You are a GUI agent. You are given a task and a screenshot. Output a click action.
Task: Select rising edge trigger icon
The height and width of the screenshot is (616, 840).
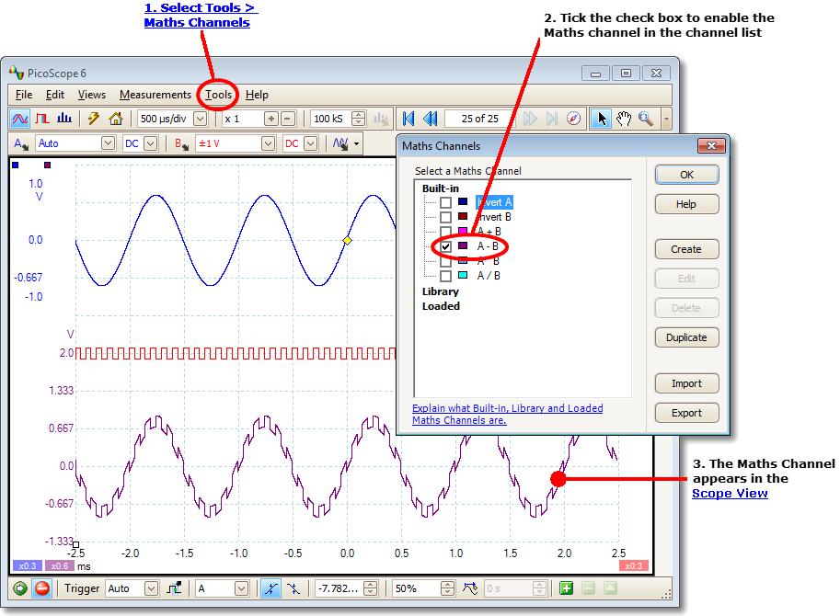tap(271, 588)
